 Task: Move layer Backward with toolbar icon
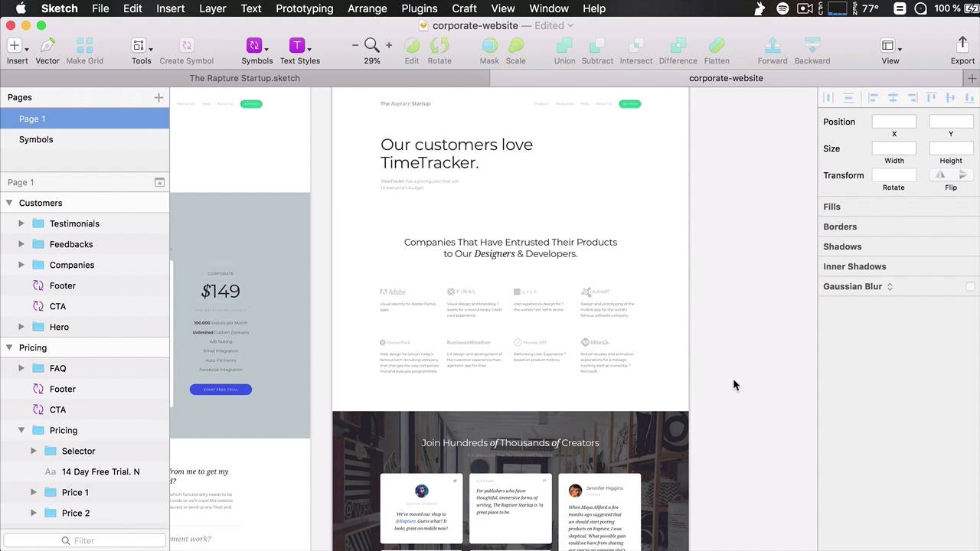click(x=812, y=46)
